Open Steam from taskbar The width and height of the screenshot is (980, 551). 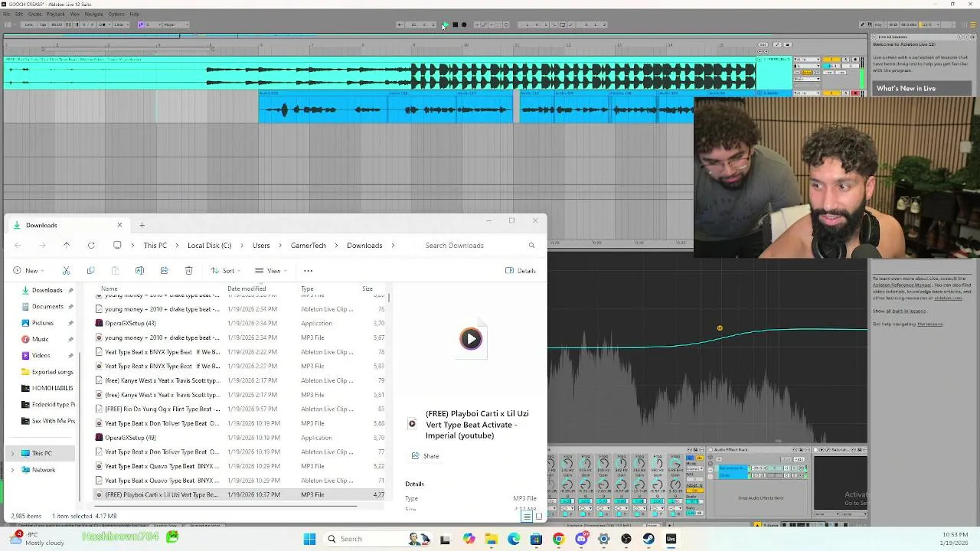(x=648, y=539)
